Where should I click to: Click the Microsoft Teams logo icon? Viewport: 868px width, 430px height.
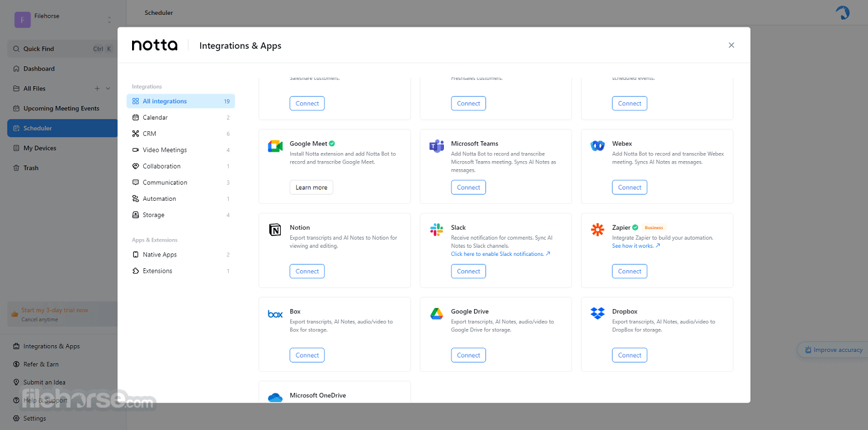tap(436, 146)
